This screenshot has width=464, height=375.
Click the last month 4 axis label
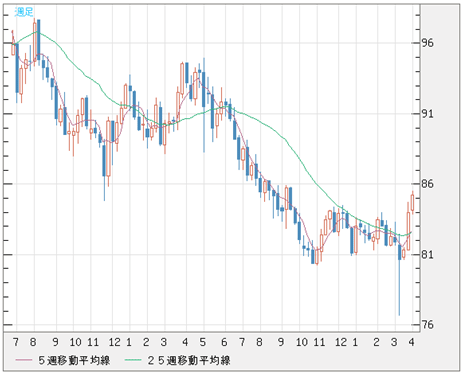[412, 342]
